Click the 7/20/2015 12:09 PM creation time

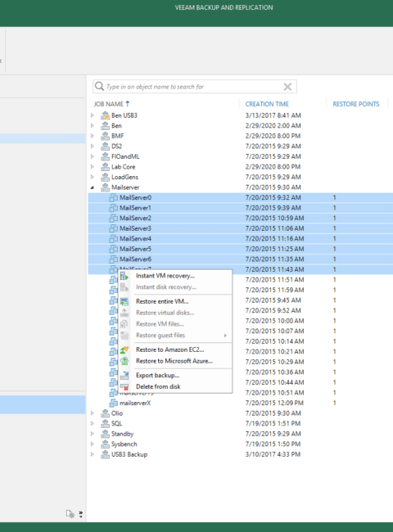coord(274,403)
